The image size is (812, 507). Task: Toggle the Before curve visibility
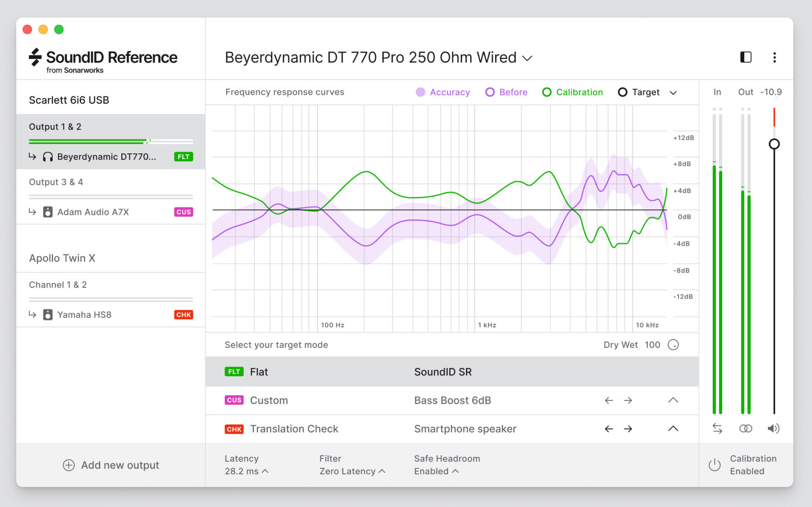506,92
